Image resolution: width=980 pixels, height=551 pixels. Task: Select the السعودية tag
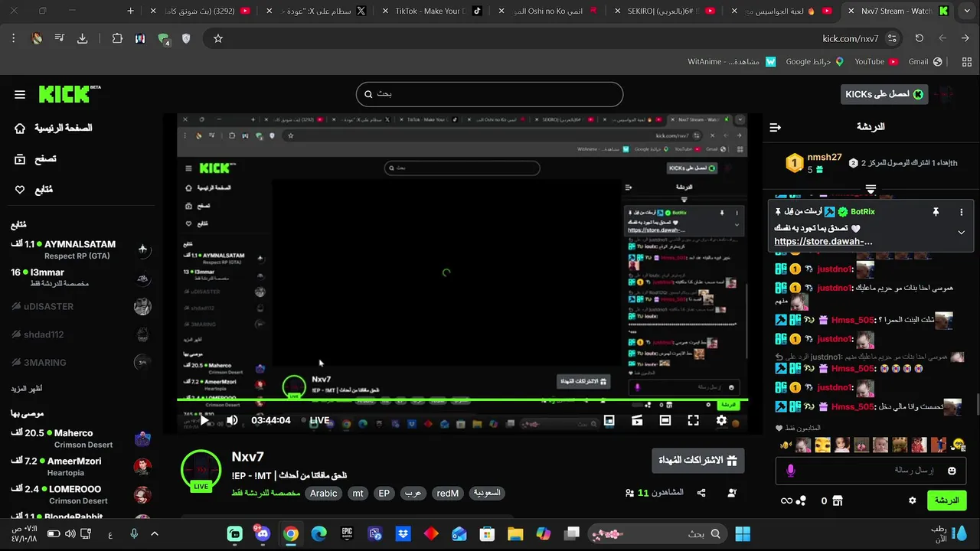(x=487, y=494)
